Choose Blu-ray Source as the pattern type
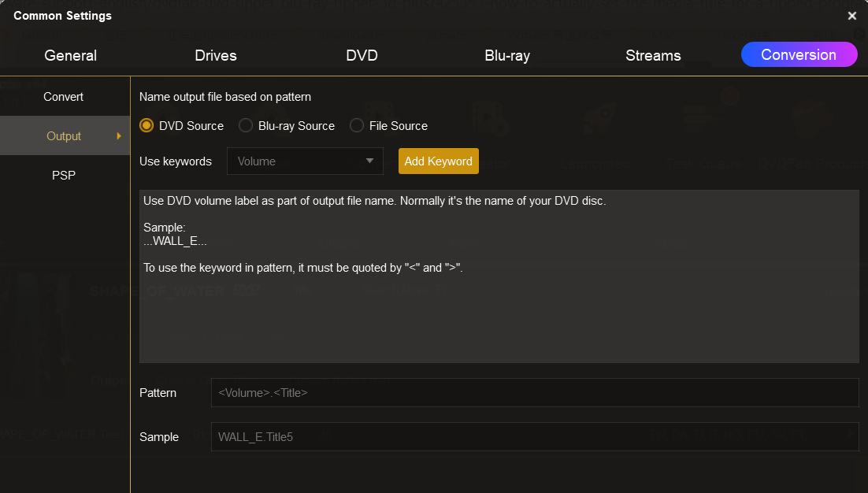This screenshot has width=868, height=493. (x=246, y=126)
